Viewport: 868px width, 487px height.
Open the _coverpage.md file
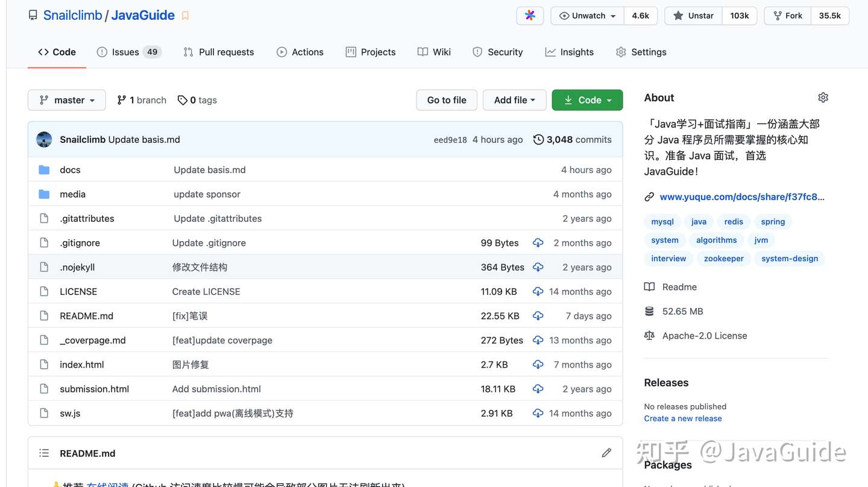pyautogui.click(x=93, y=341)
